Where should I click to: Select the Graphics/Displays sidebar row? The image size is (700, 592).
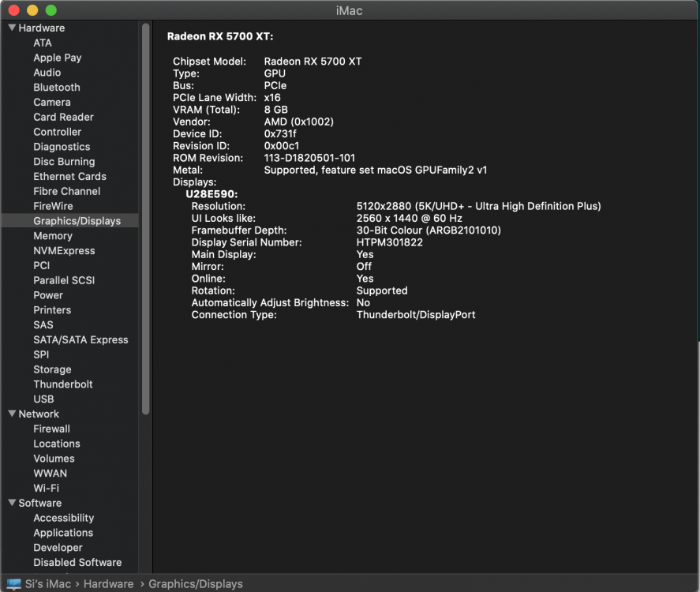[x=70, y=220]
